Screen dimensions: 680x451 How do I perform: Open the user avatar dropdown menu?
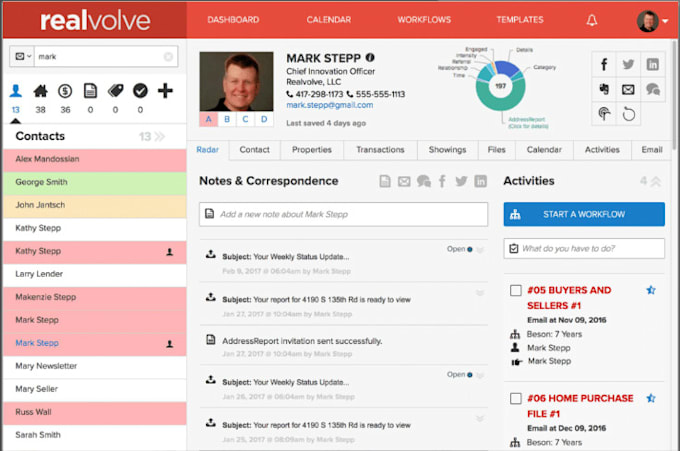(653, 20)
